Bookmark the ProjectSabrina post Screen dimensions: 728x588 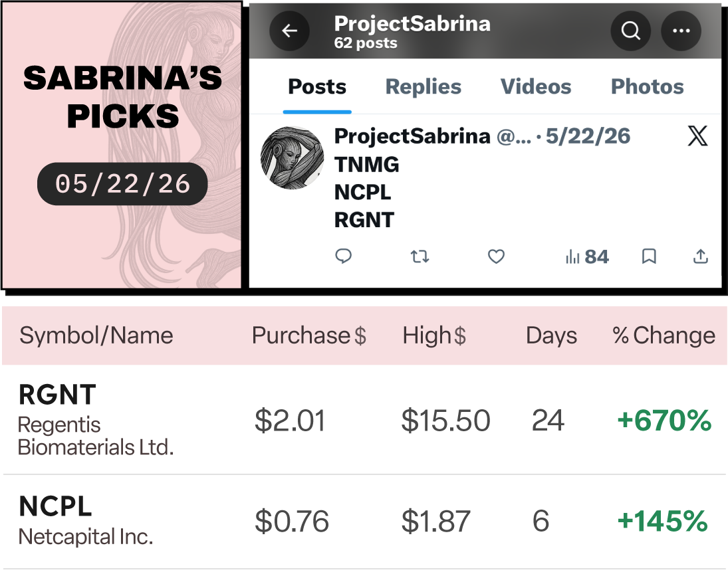pyautogui.click(x=649, y=256)
